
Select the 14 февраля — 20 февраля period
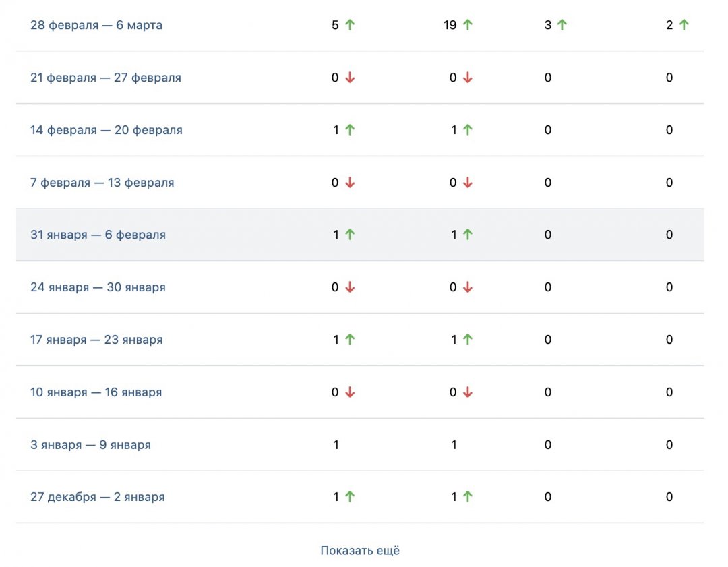coord(106,130)
